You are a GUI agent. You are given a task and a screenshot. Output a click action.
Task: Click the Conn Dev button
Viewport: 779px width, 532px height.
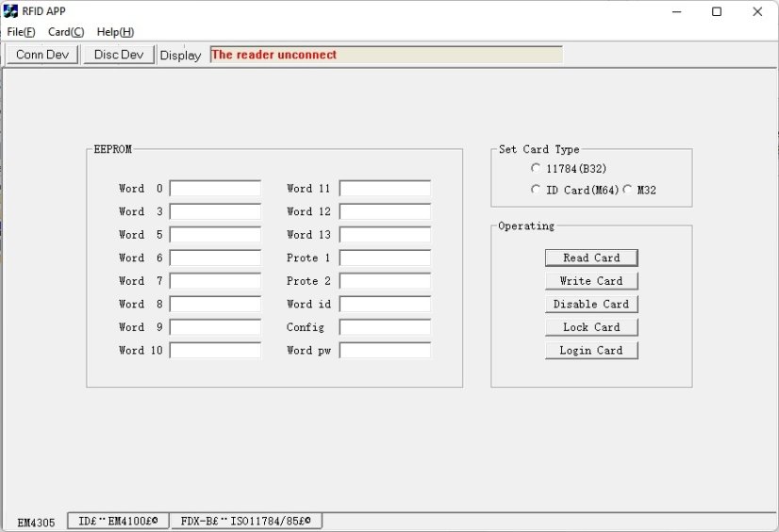[x=42, y=55]
